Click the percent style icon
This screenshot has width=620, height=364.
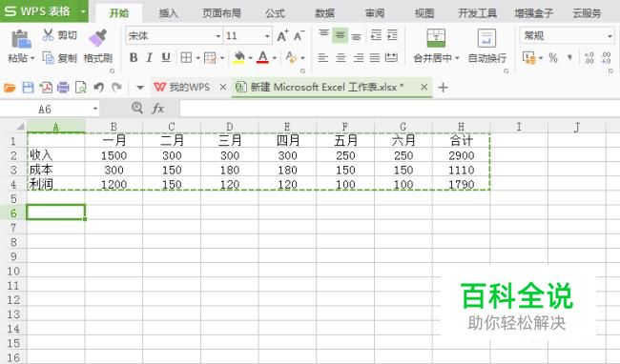tap(553, 58)
